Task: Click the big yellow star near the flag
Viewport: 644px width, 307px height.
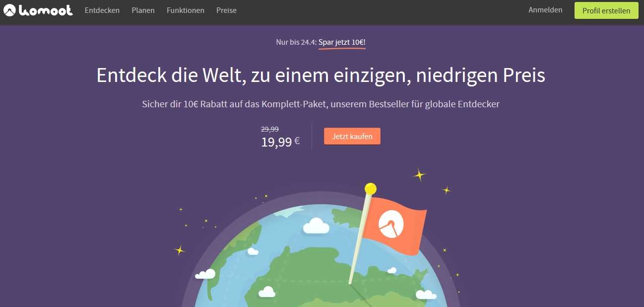Action: (420, 175)
